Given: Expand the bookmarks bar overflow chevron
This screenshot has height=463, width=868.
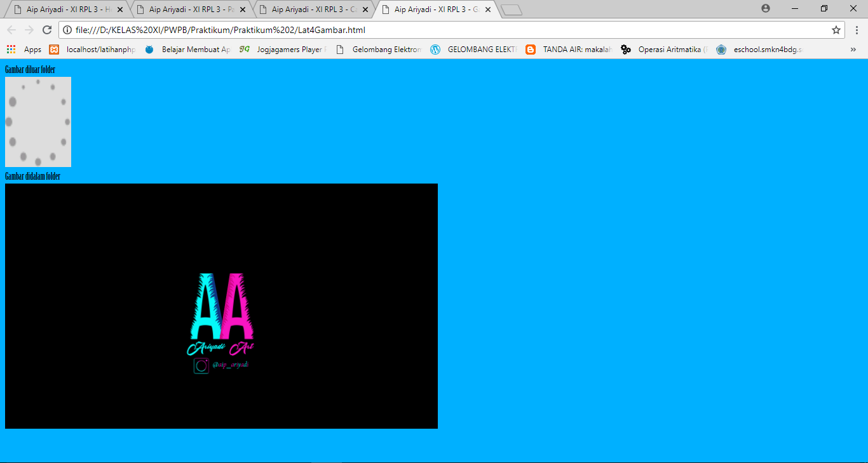Looking at the screenshot, I should [x=853, y=50].
